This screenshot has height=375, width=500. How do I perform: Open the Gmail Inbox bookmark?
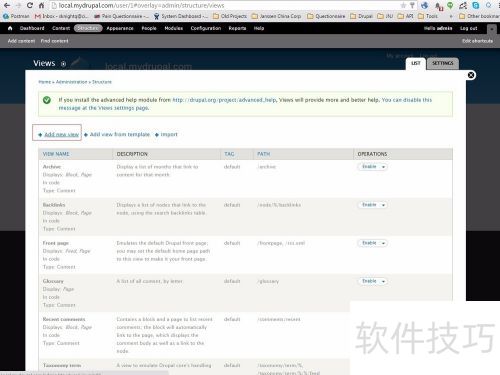coord(61,16)
